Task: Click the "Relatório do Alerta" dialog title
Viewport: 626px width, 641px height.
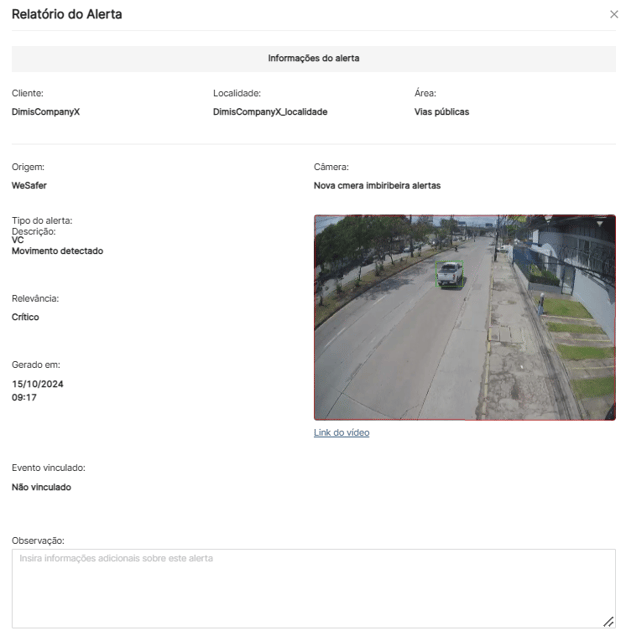Action: 67,15
